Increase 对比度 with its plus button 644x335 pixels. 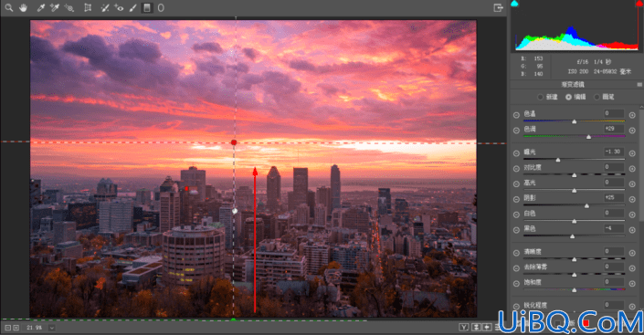point(632,168)
